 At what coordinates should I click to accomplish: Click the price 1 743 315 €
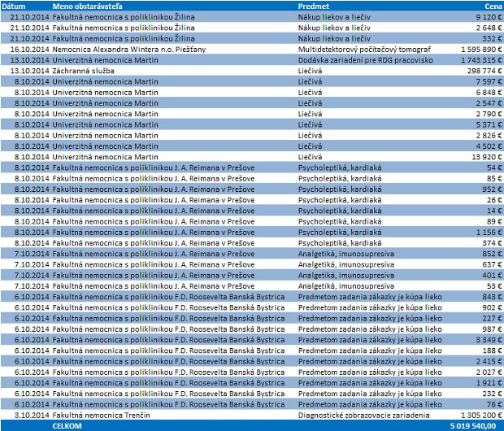481,60
